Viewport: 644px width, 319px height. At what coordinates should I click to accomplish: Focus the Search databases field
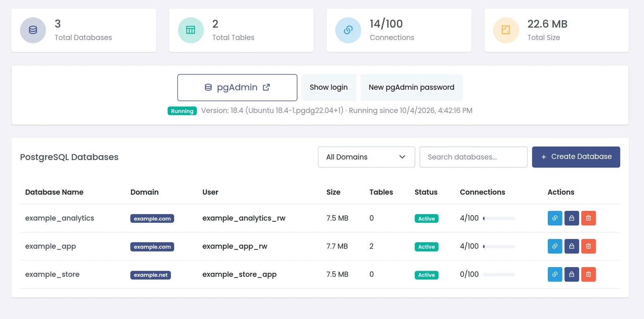pyautogui.click(x=473, y=157)
